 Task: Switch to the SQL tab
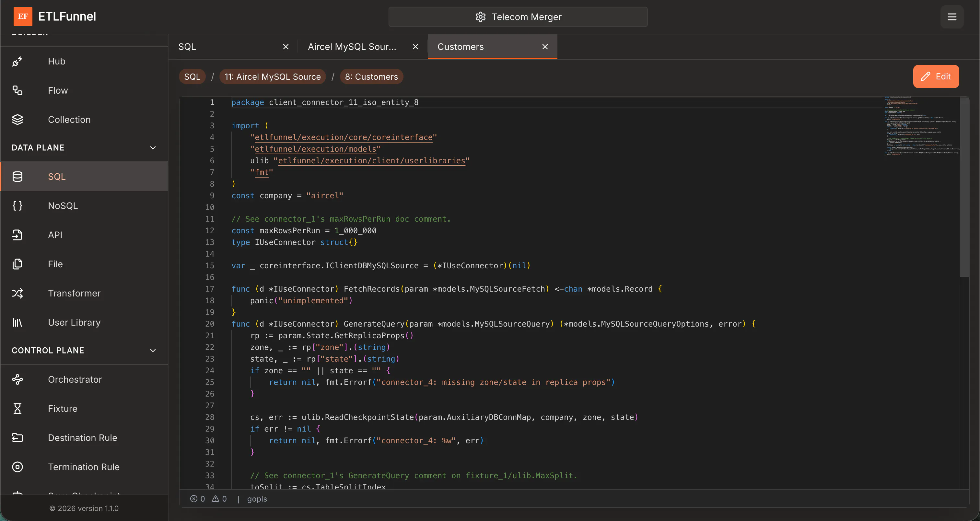[x=233, y=46]
